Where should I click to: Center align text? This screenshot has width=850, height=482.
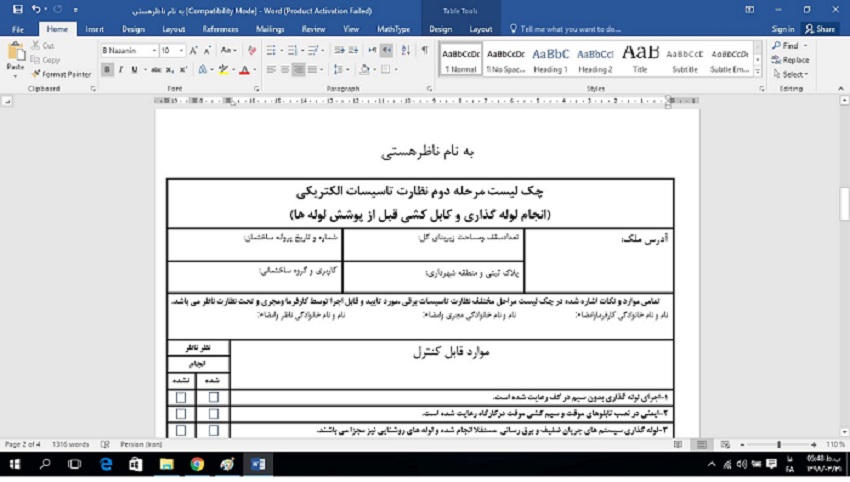pyautogui.click(x=285, y=69)
